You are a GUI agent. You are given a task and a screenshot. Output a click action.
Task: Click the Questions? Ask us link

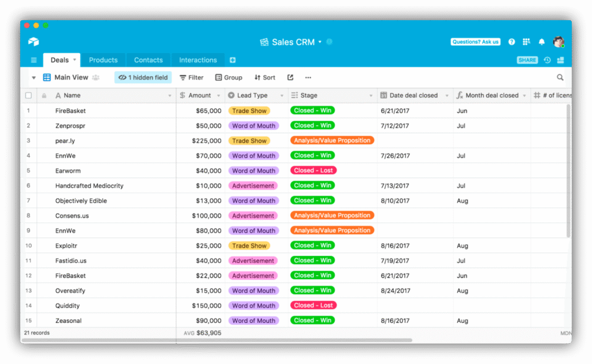point(475,42)
